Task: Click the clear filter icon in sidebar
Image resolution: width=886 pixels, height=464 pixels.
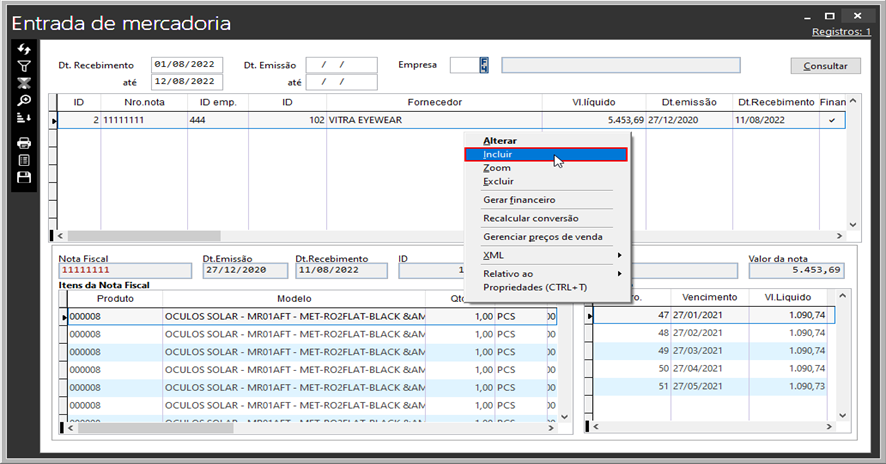Action: (24, 83)
